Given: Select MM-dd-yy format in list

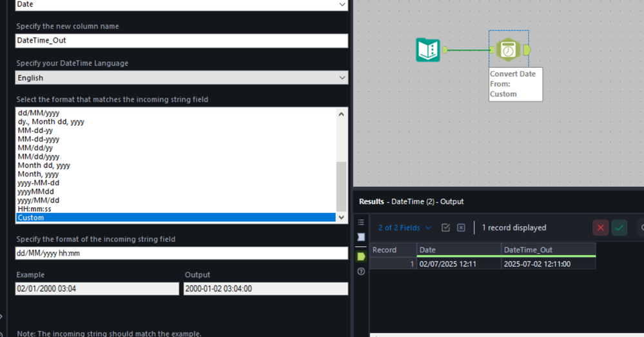Looking at the screenshot, I should click(x=35, y=130).
